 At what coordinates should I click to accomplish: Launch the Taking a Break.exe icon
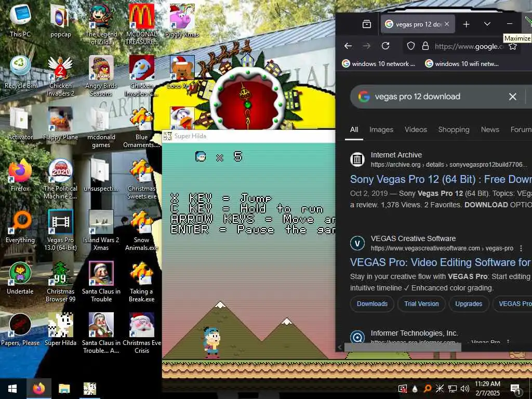tap(141, 282)
